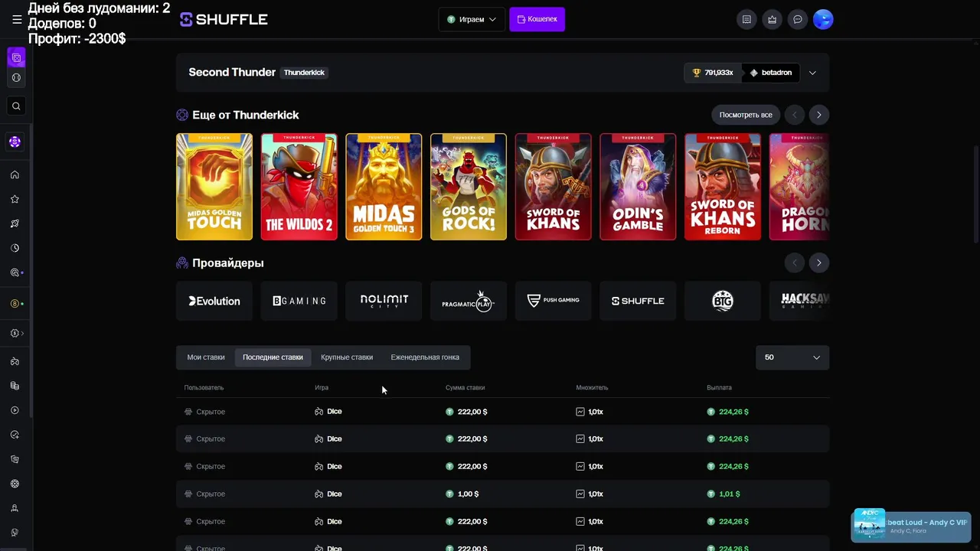Click the Shuffle logo
Viewport: 980px width, 551px height.
224,20
